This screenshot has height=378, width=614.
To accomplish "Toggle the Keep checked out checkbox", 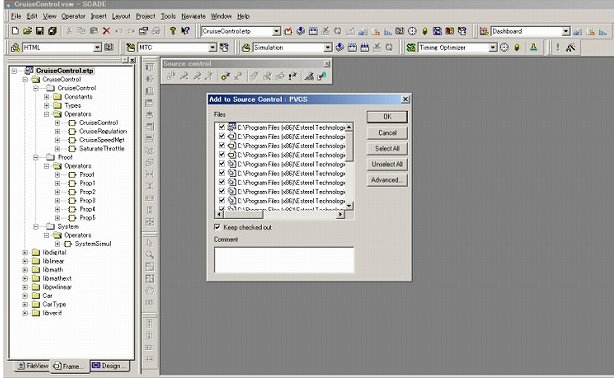I will point(217,227).
